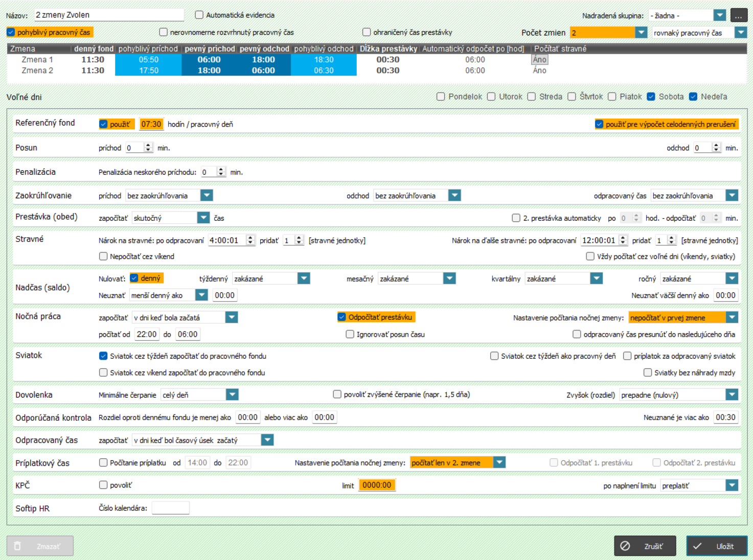Adjust odchod Posun minutes spinner
Screen dimensions: 753x560
716,148
